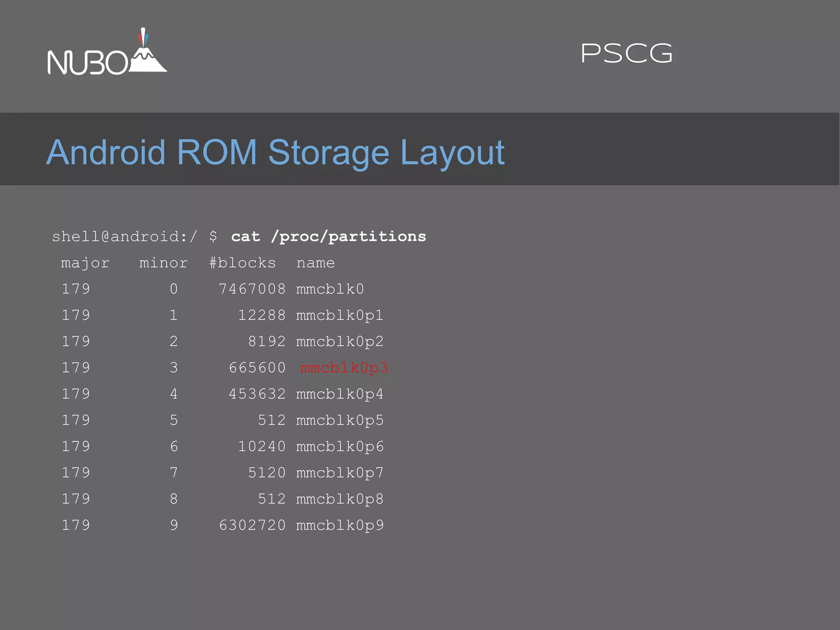Image resolution: width=840 pixels, height=630 pixels.
Task: Select the 'Android ROM Storage Layout' title
Action: (275, 153)
